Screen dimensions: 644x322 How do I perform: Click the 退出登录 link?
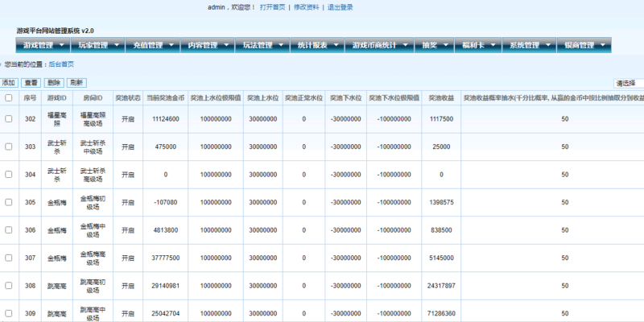(341, 7)
